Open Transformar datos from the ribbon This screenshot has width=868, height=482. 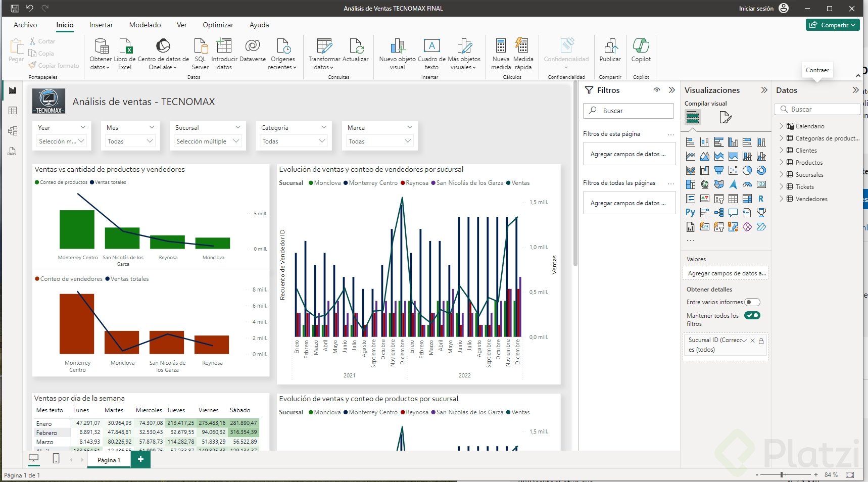click(x=324, y=47)
